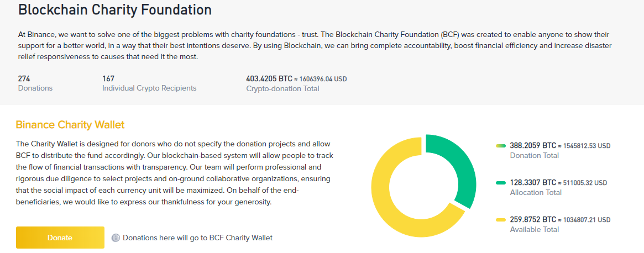Click the yellow Available Total legend swatch

501,220
